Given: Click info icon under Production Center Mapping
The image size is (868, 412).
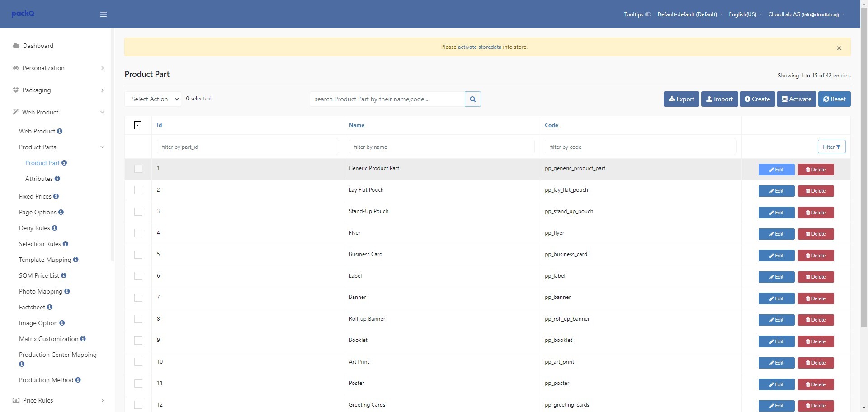Looking at the screenshot, I should [22, 364].
